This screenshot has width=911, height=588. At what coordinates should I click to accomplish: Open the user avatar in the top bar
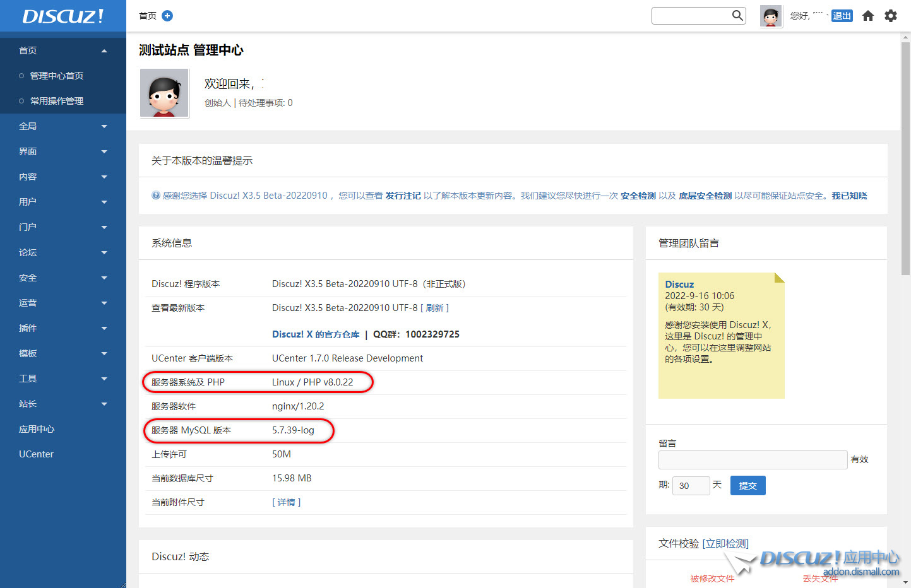[771, 16]
